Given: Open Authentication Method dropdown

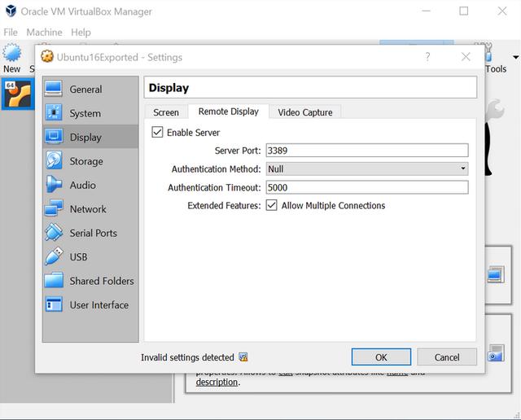Looking at the screenshot, I should coord(367,168).
